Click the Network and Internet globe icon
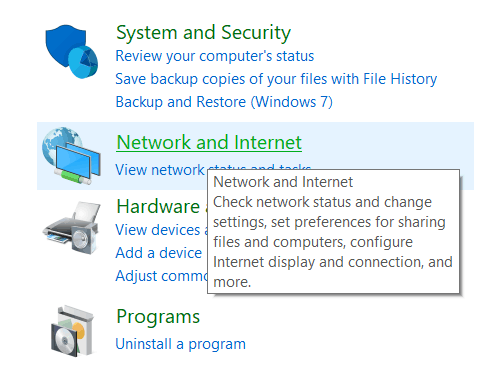Image resolution: width=479 pixels, height=386 pixels. pyautogui.click(x=71, y=156)
